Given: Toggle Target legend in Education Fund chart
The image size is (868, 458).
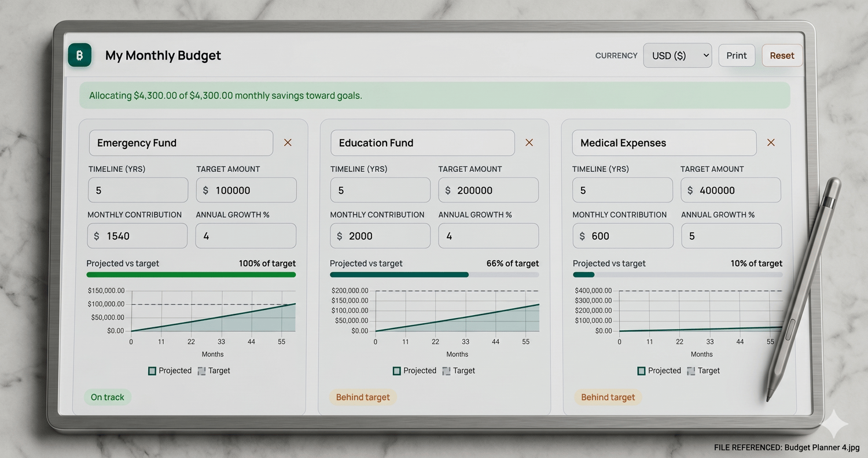Looking at the screenshot, I should [x=458, y=371].
